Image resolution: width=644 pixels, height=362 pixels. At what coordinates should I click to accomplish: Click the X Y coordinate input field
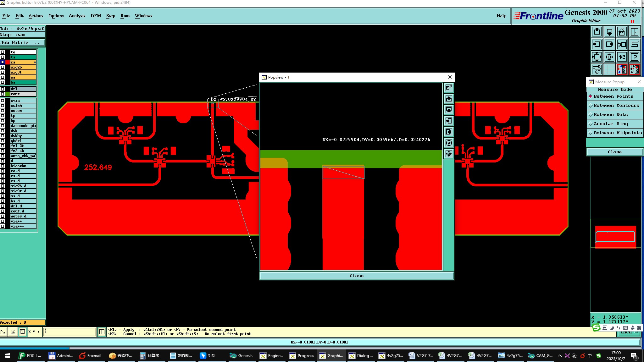coord(70,332)
